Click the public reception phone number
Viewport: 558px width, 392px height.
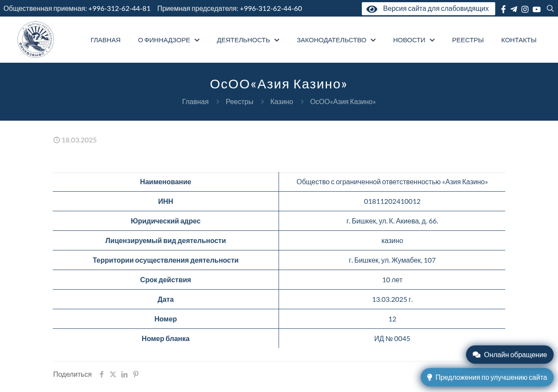119,8
